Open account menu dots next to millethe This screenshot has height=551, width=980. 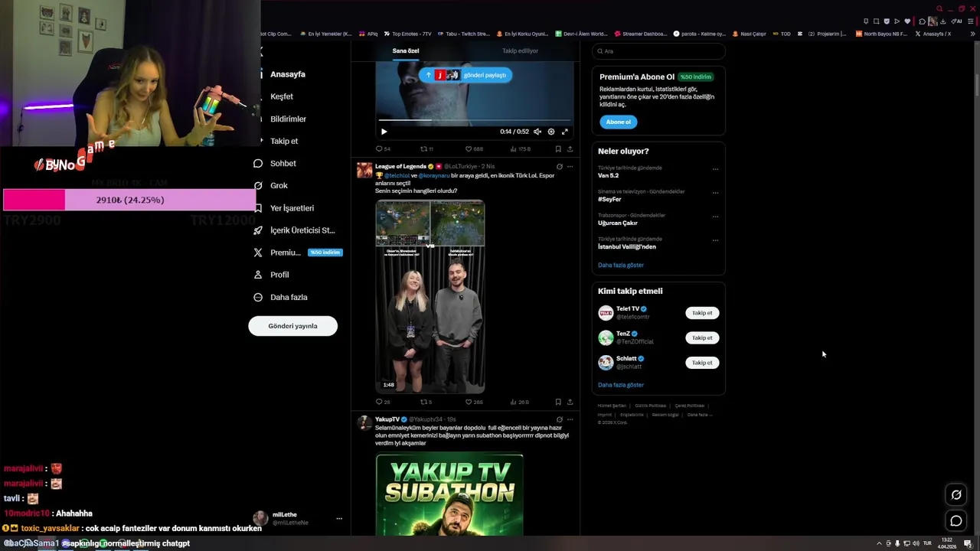(x=339, y=518)
